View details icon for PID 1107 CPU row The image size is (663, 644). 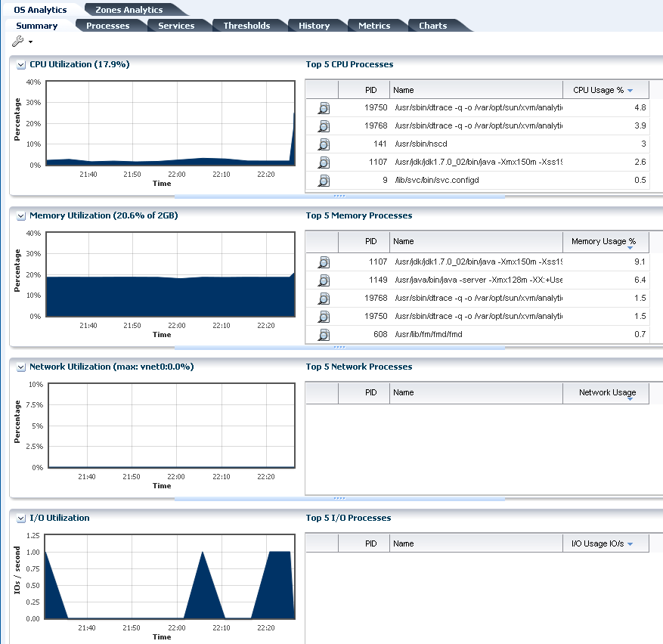[324, 163]
